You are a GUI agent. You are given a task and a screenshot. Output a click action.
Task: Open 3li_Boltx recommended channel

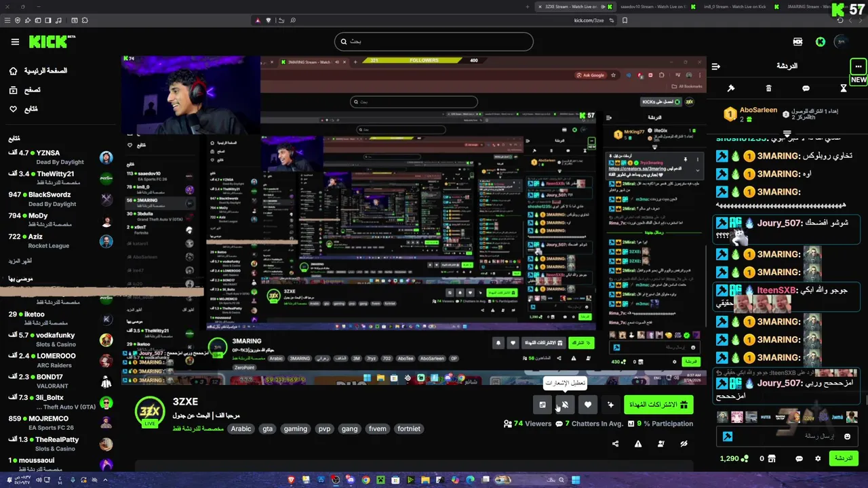[x=60, y=403]
